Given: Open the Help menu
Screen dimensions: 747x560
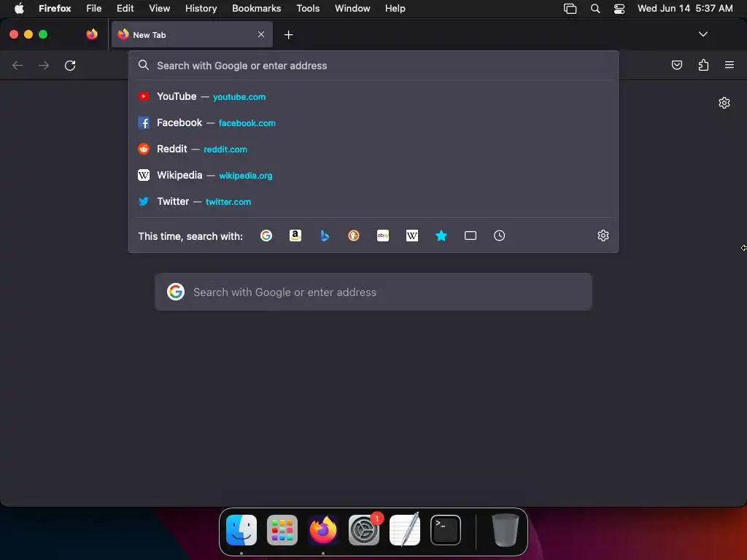Looking at the screenshot, I should click(x=395, y=8).
